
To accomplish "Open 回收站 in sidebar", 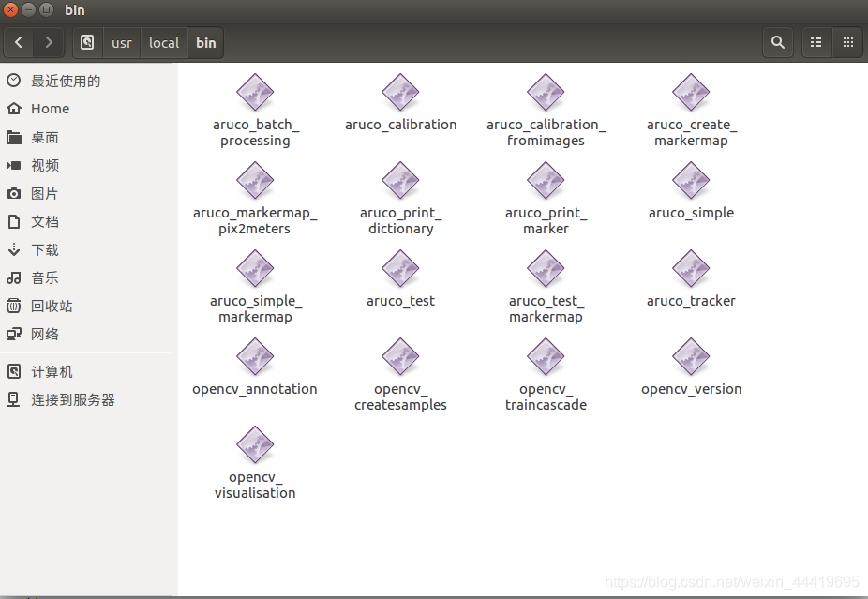I will [86, 306].
